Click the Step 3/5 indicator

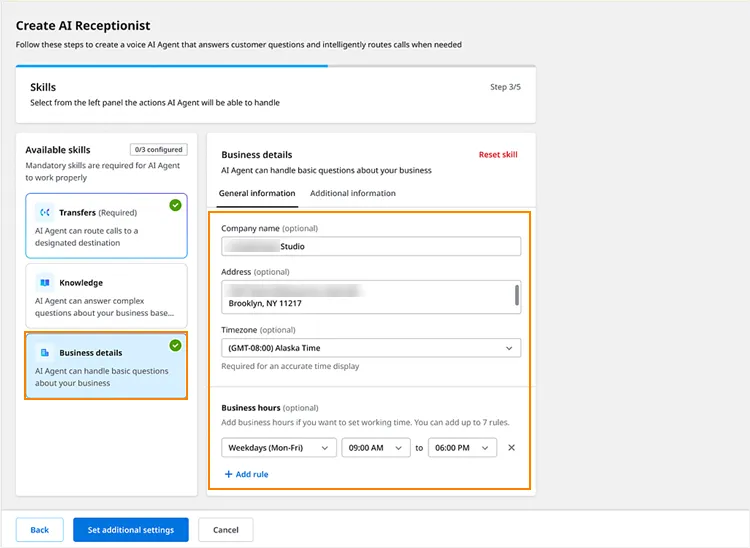pyautogui.click(x=505, y=87)
